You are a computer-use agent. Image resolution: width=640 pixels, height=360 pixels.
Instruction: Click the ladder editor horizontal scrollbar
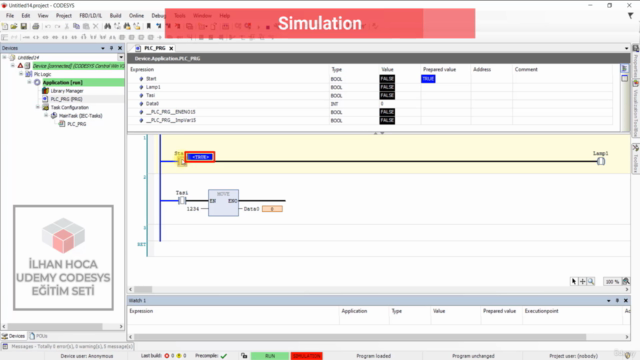379,289
